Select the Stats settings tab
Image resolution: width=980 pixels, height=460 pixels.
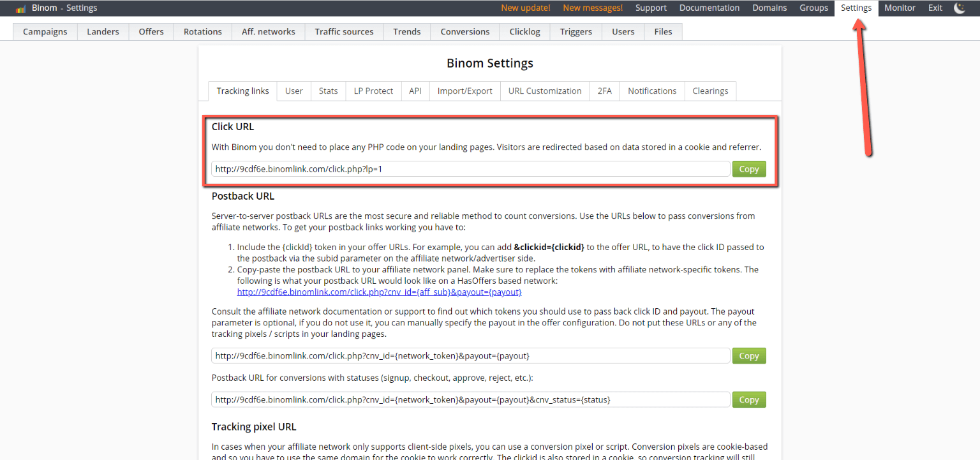coord(329,91)
